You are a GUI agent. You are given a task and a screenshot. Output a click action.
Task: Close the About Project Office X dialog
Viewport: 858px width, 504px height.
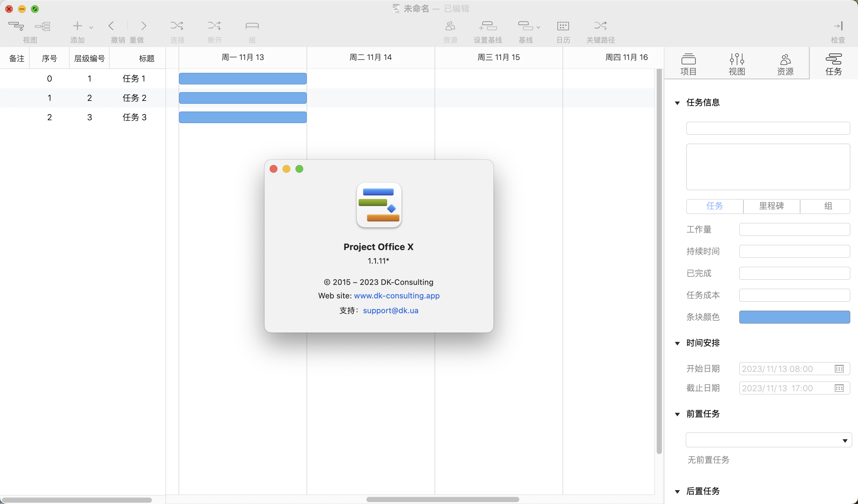pos(274,169)
